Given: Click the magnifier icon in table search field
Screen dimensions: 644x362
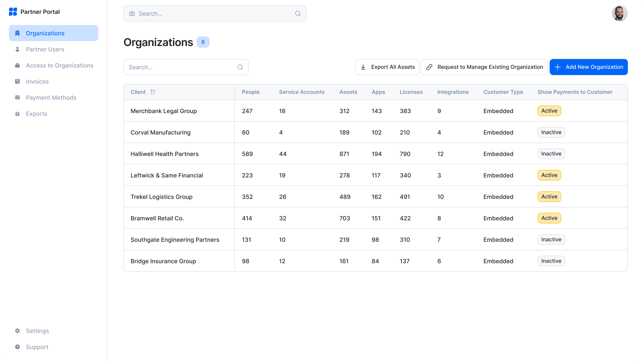Looking at the screenshot, I should [x=240, y=67].
